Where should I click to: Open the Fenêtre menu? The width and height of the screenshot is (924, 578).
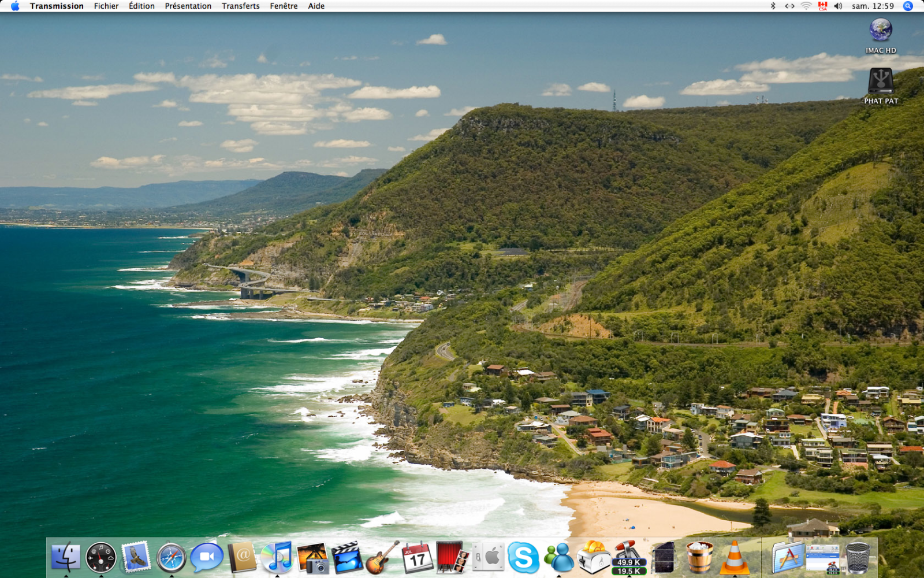tap(284, 6)
